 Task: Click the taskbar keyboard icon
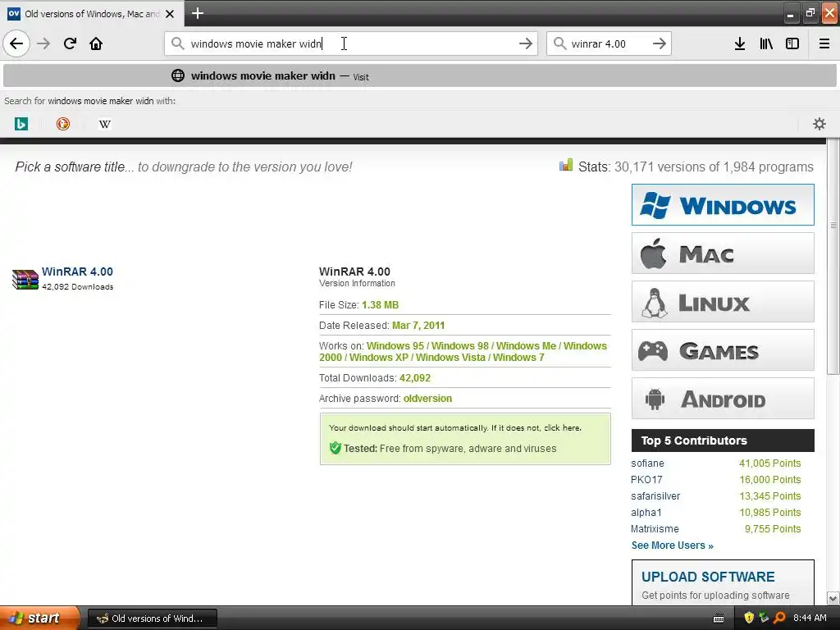click(x=719, y=619)
